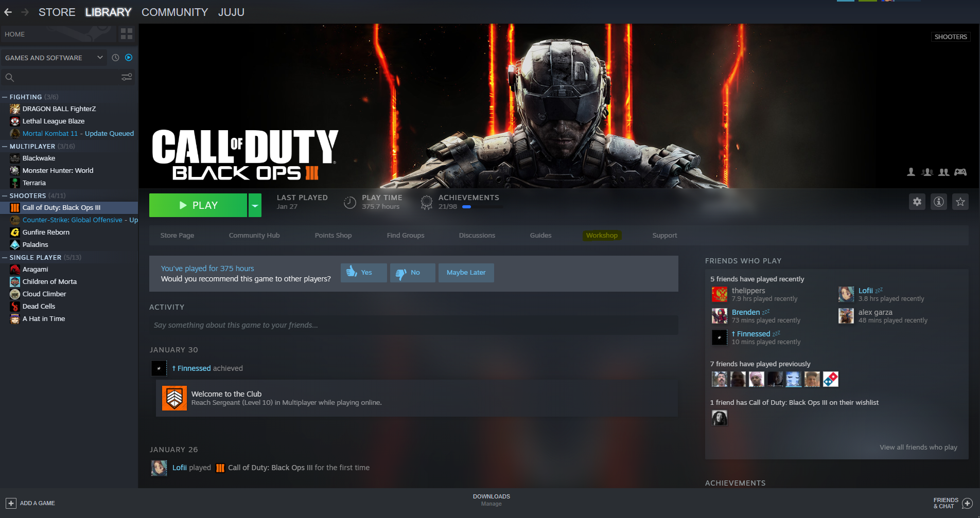Show recent activity clock filter icon

(x=115, y=58)
